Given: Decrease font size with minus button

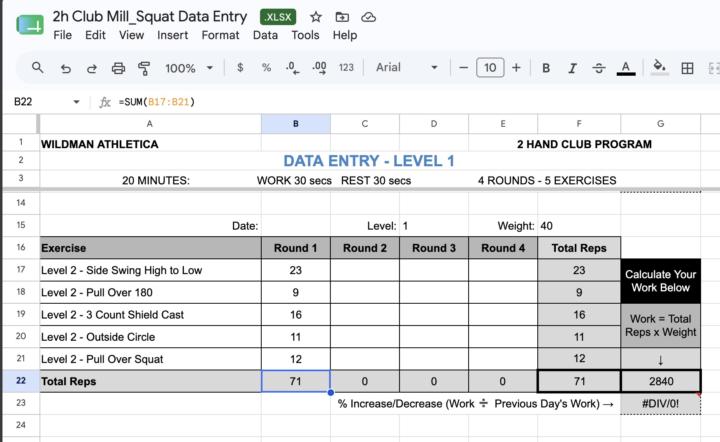Looking at the screenshot, I should coord(464,68).
